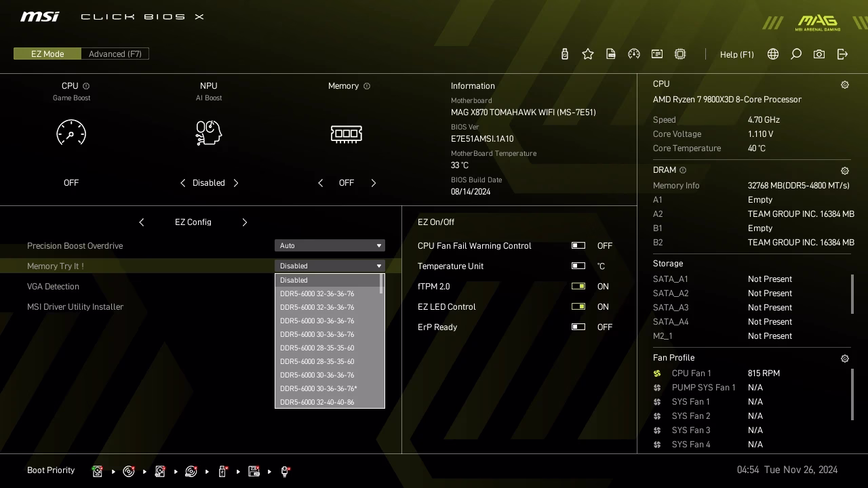Collapse the Memory Try It dropdown field

pyautogui.click(x=330, y=266)
